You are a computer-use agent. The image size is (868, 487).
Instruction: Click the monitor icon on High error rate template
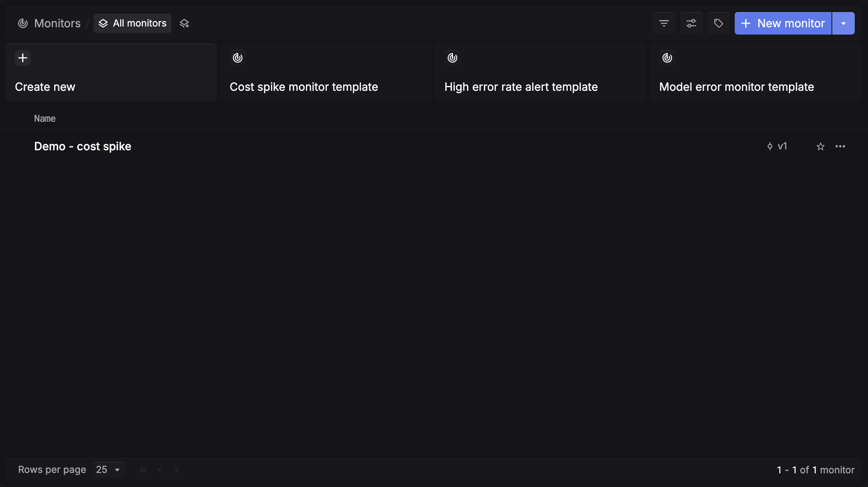tap(452, 57)
